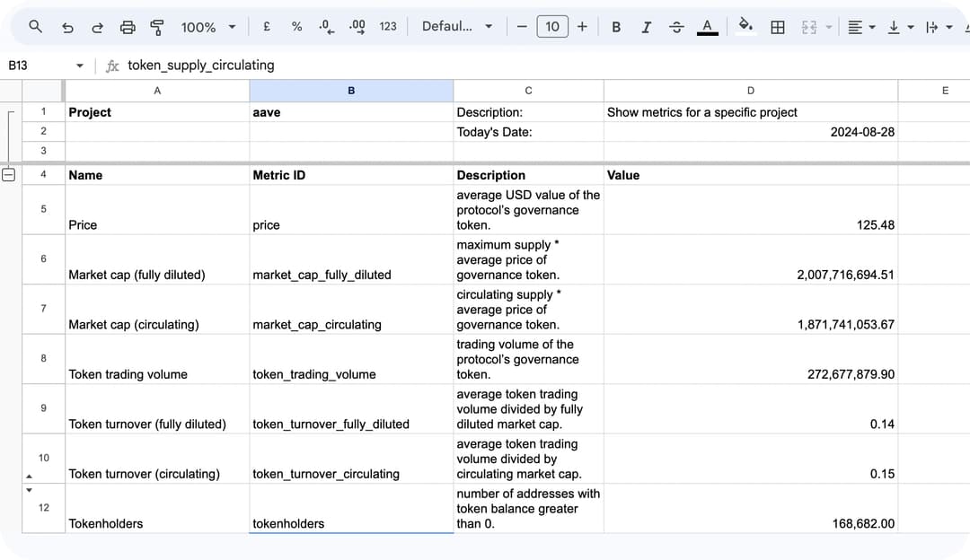This screenshot has width=970, height=560.
Task: Open text wrapping dropdown
Action: tap(939, 27)
